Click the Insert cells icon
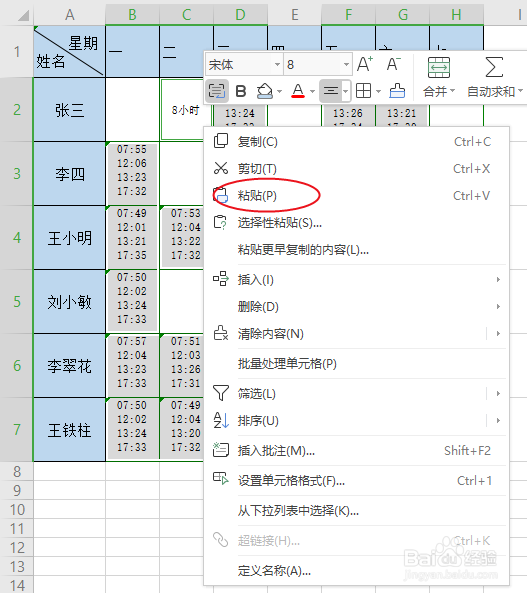The height and width of the screenshot is (593, 527). point(221,279)
